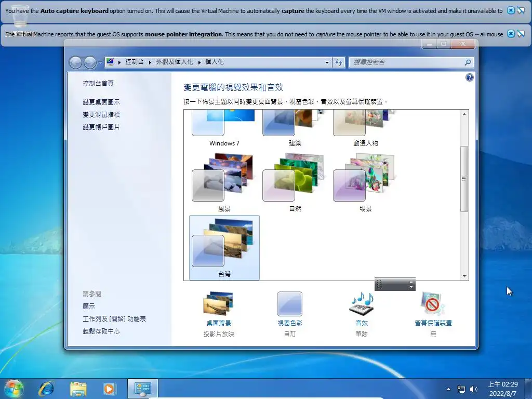Suppress the mouse pointer integration message permanently
The height and width of the screenshot is (399, 532).
[521, 34]
